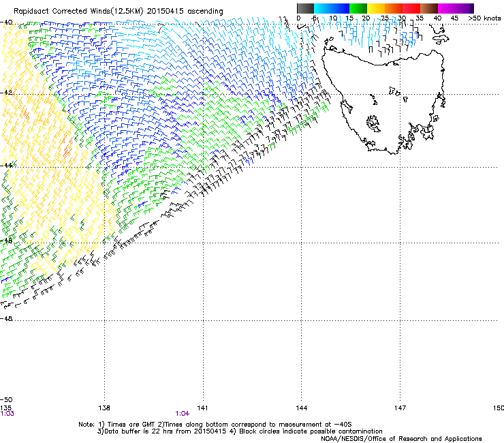Screen dimensions: 504x443
Task: Click the NOAA/NESDIS credit line
Action: [401, 439]
